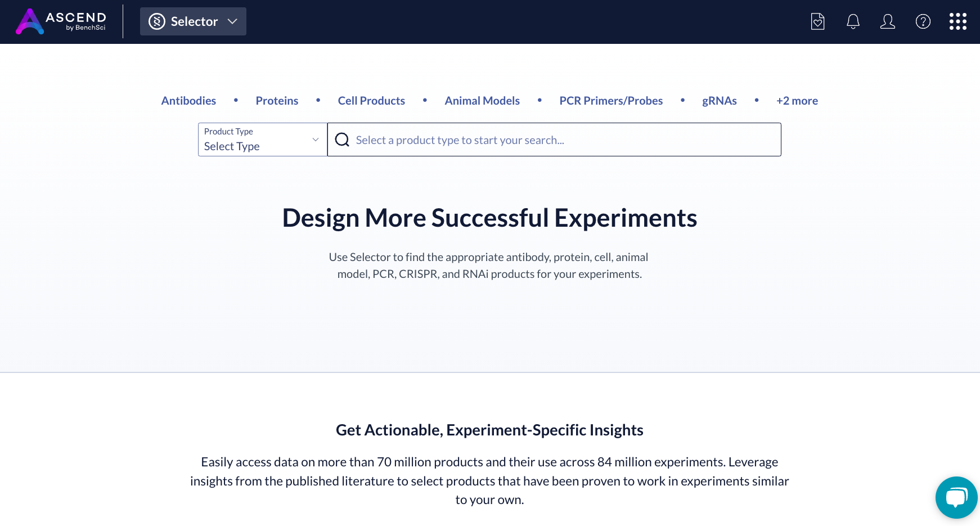Select the PCR Primers/Probes link
Viewport: 980px width, 526px height.
tap(611, 101)
